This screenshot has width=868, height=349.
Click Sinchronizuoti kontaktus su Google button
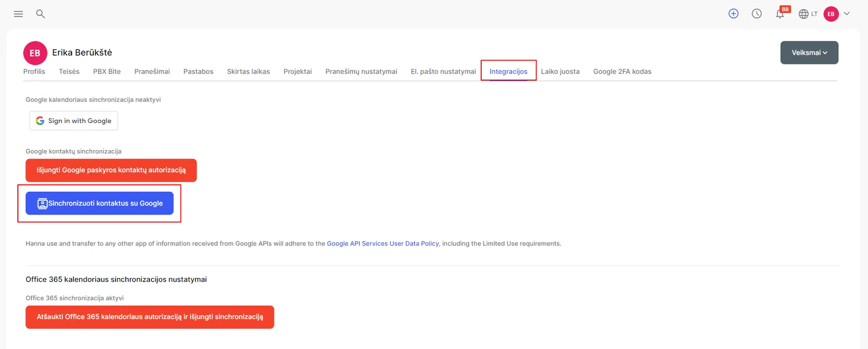100,203
